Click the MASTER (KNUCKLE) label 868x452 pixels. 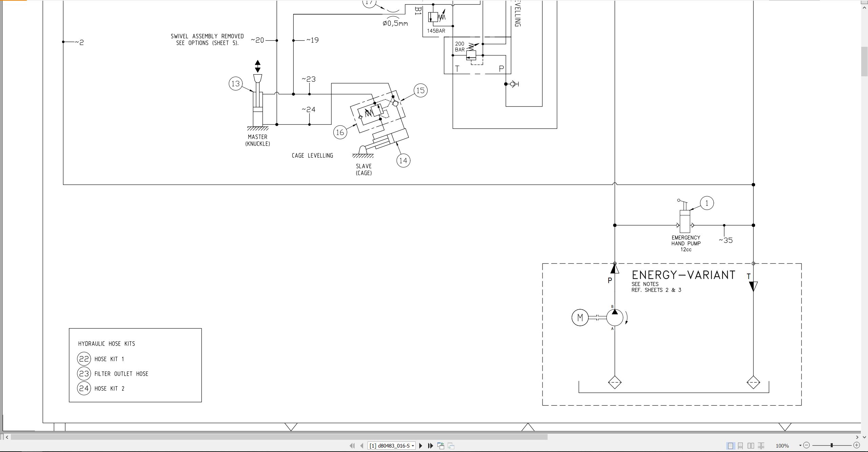tap(258, 140)
